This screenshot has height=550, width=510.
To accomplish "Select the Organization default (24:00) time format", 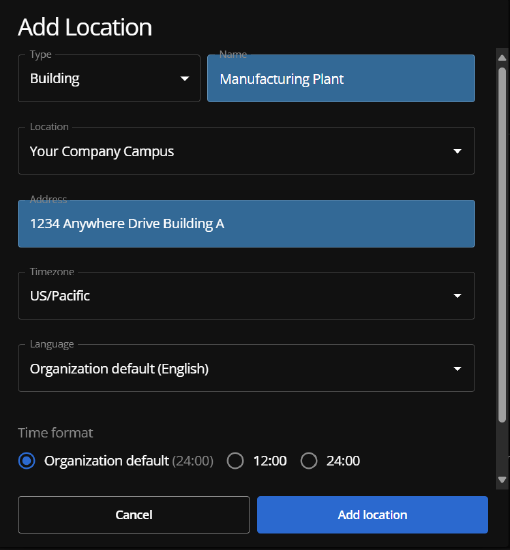I will [27, 461].
